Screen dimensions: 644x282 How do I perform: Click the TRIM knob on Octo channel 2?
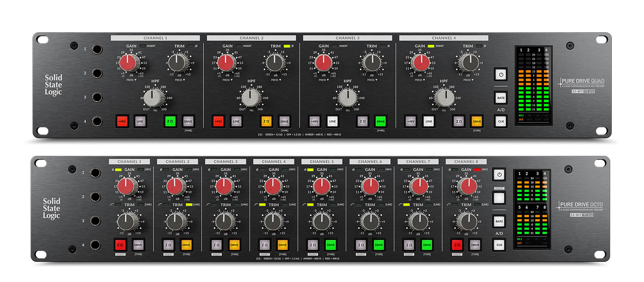[x=175, y=222]
